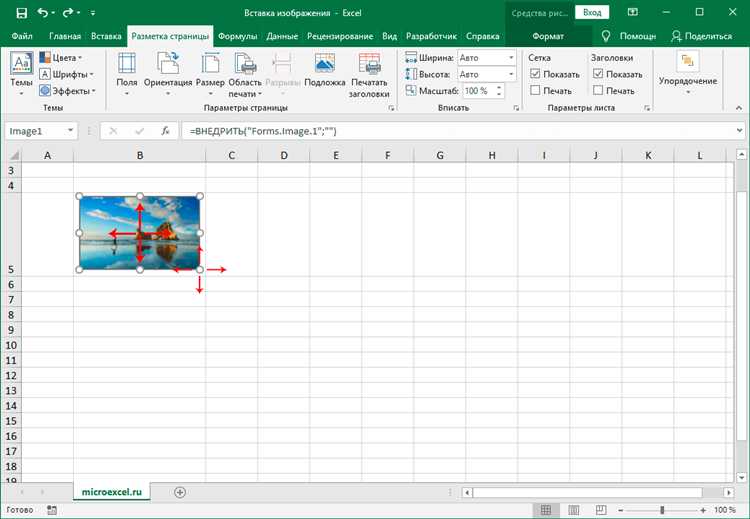Switch to the Вид tab
This screenshot has height=519, width=750.
click(x=389, y=36)
